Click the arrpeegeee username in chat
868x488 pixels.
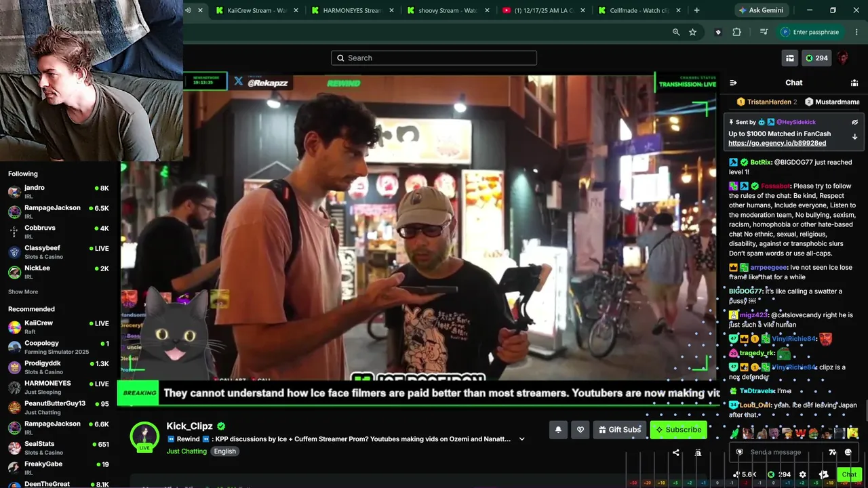coord(768,268)
